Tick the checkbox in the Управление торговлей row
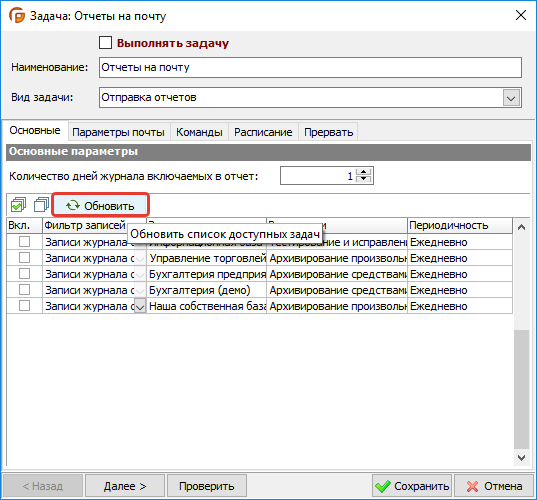Image resolution: width=537 pixels, height=500 pixels. [x=24, y=258]
